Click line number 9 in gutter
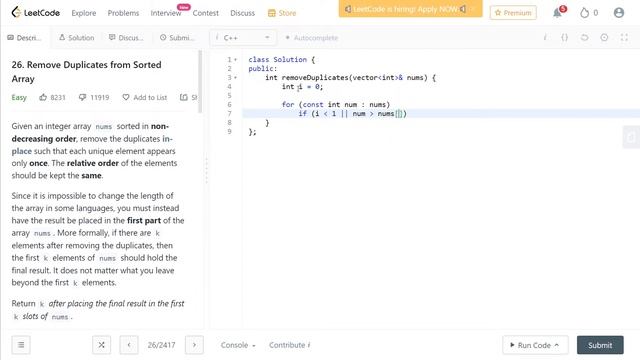This screenshot has height=360, width=640. pos(229,131)
